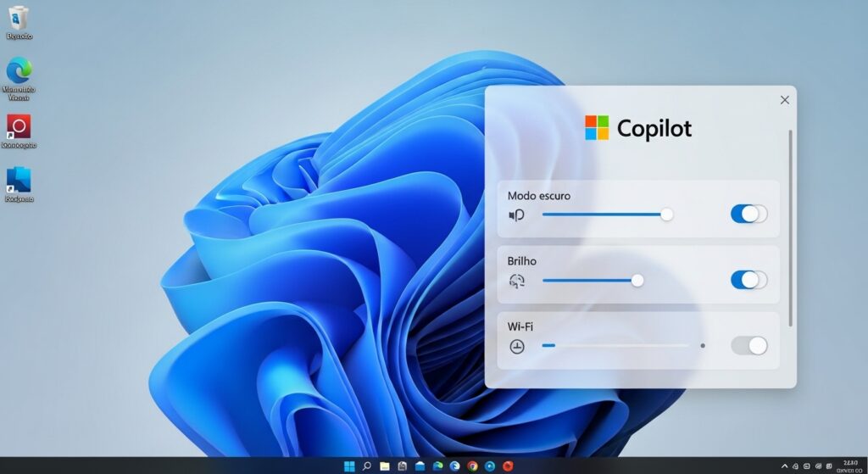The width and height of the screenshot is (868, 474).
Task: Click the circular arrows icon under Brilho
Action: coord(516,282)
